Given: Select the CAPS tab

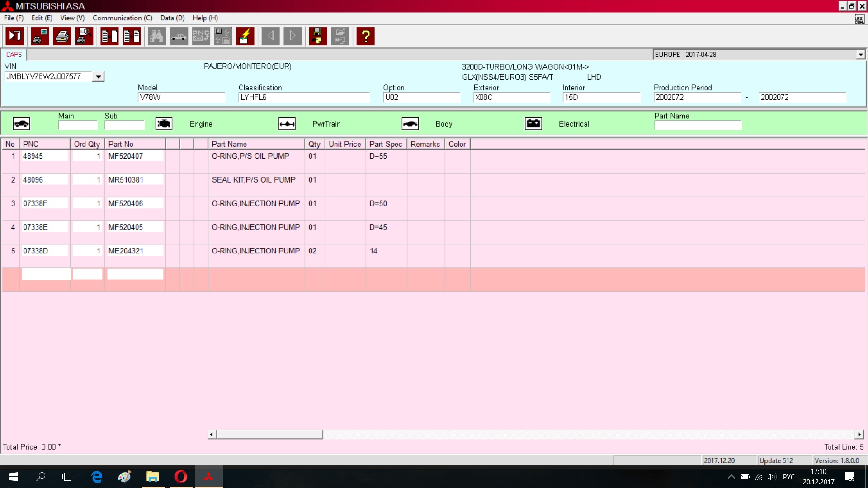Looking at the screenshot, I should click(x=14, y=55).
